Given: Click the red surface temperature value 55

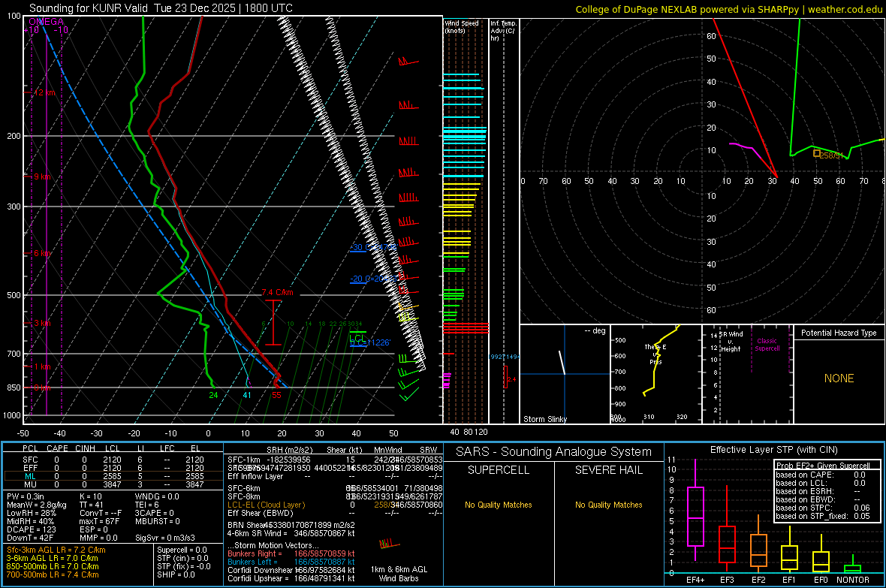Looking at the screenshot, I should pos(276,395).
